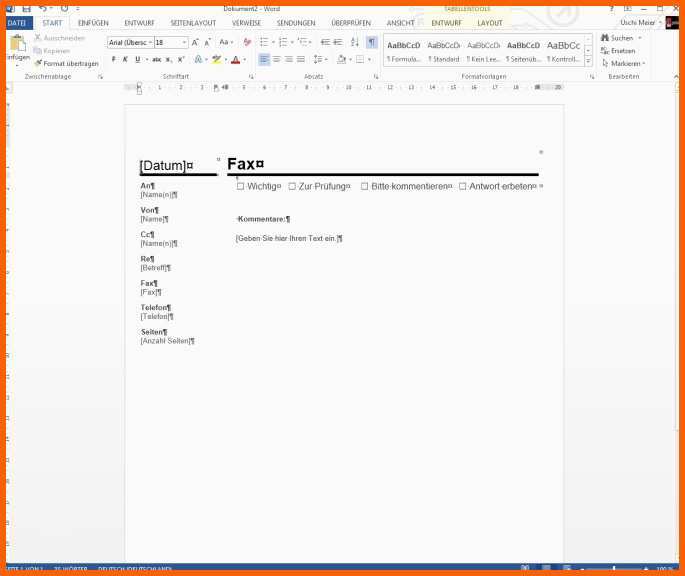685x576 pixels.
Task: Open the table tools LAYOUT tab
Action: tap(490, 23)
